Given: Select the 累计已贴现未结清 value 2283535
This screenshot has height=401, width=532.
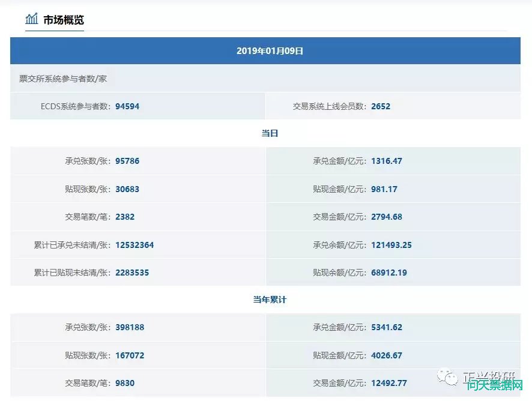Looking at the screenshot, I should pos(132,273).
